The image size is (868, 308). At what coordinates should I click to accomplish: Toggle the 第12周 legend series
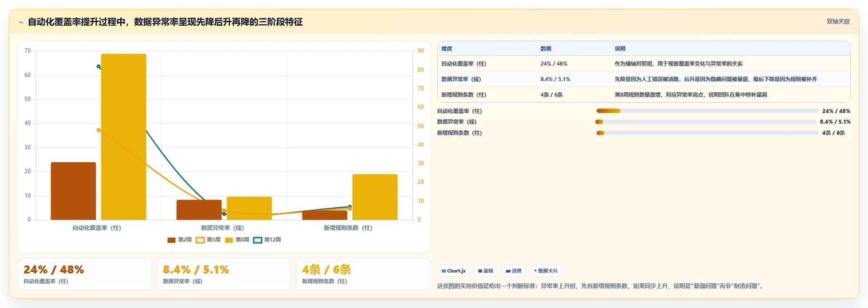tap(267, 240)
